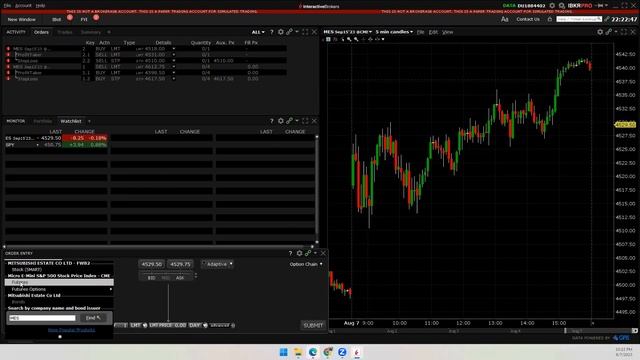This screenshot has height=360, width=640.
Task: Click the Contact Us link
Action: 527,19
